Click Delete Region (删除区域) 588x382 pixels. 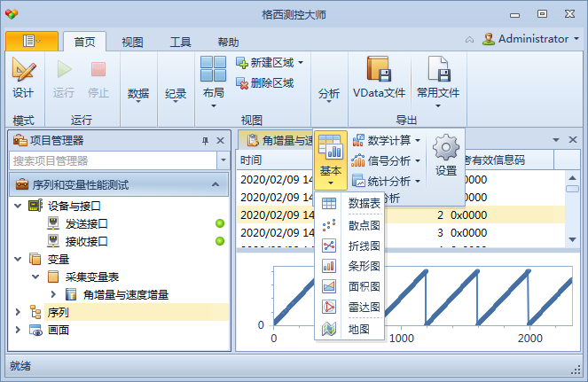264,82
